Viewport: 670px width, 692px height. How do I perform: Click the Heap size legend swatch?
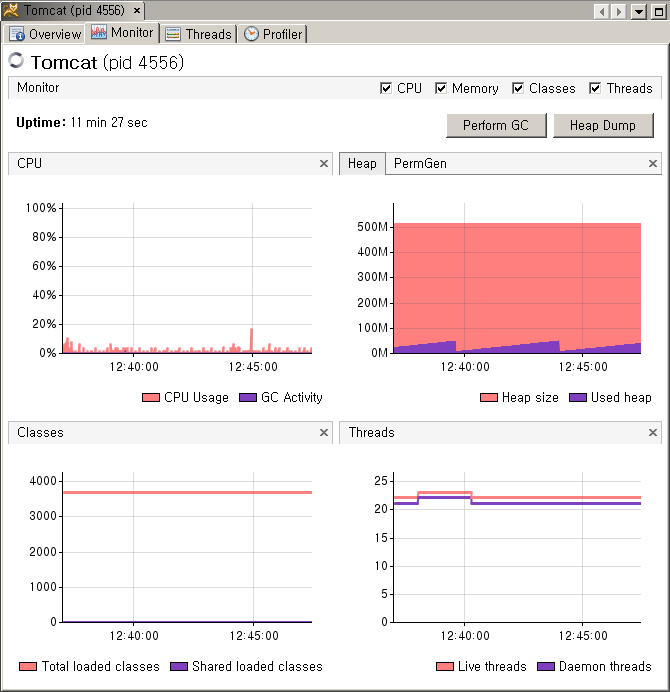tap(489, 398)
